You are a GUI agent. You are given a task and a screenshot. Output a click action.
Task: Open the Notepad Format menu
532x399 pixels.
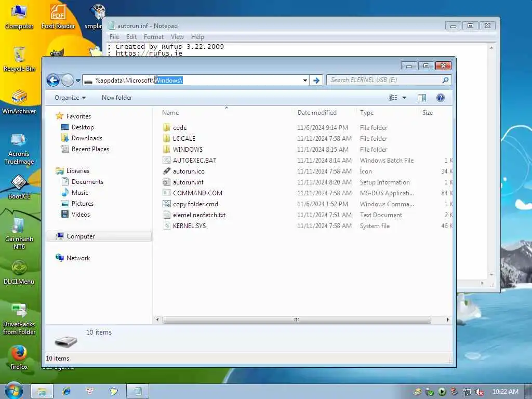pos(154,37)
